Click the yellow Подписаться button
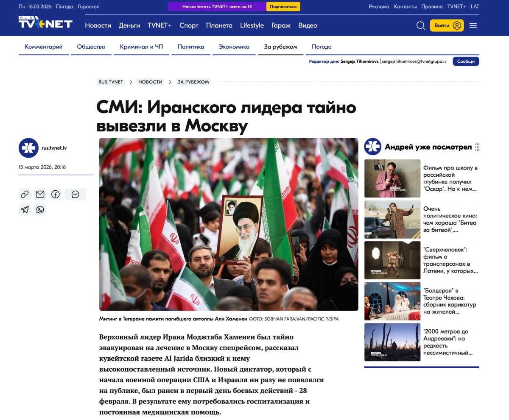The width and height of the screenshot is (509, 420). coord(283,6)
